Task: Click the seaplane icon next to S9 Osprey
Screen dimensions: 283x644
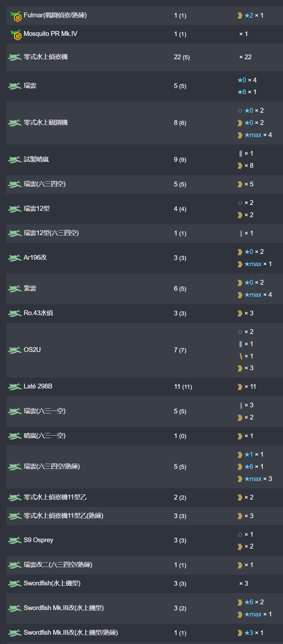Action: pos(14,541)
